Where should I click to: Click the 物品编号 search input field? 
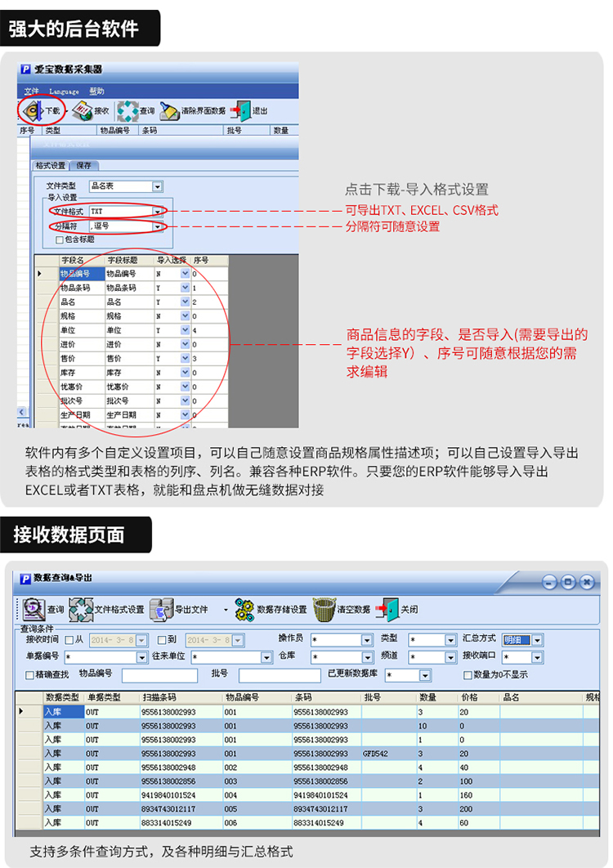159,675
